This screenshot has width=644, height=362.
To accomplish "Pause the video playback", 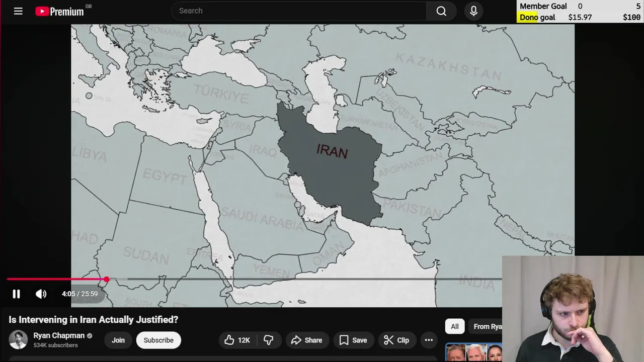I will pos(16,294).
